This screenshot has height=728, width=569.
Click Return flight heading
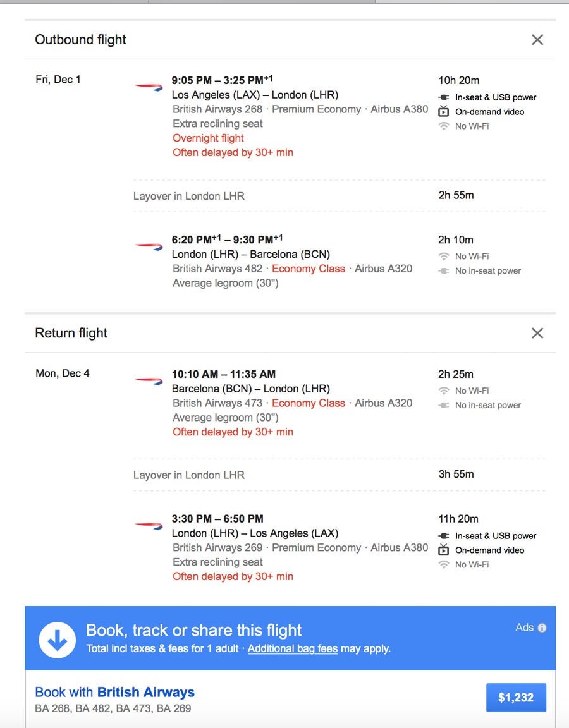tap(71, 333)
